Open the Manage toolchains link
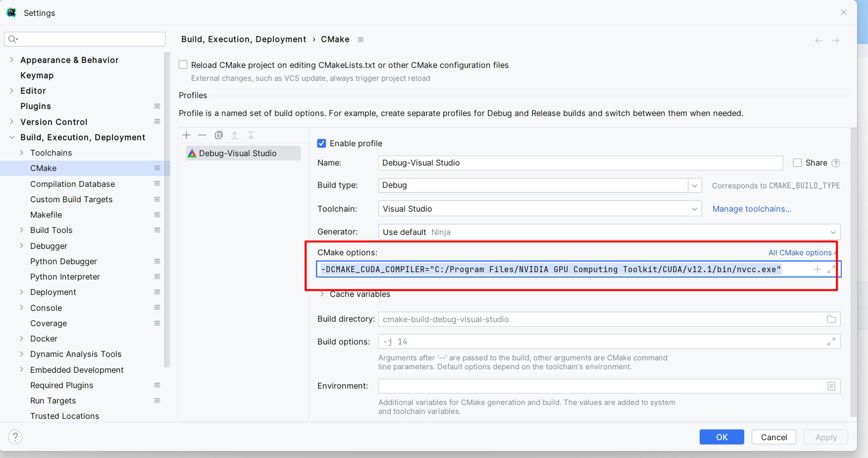Screen dimensions: 868x458 click(752, 209)
